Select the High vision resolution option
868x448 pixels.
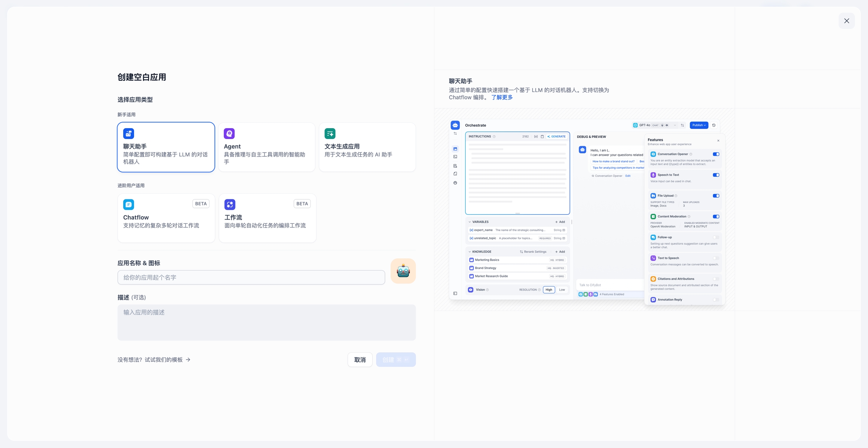(x=549, y=290)
